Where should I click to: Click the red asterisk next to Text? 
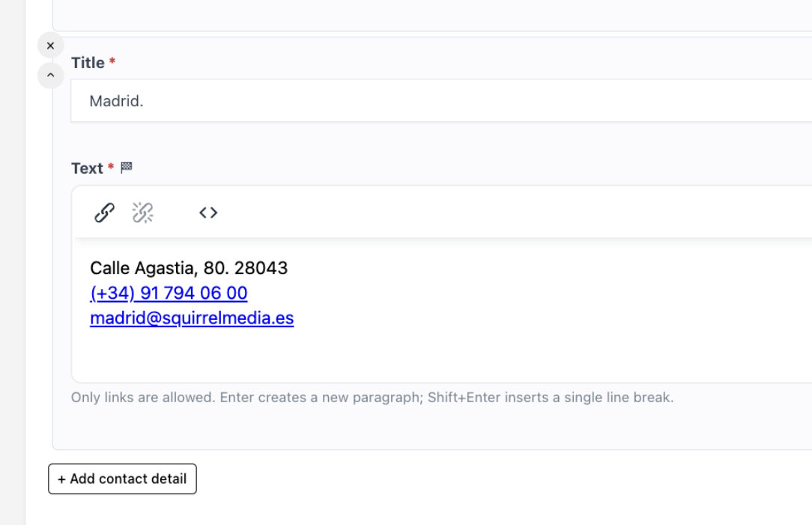click(111, 167)
